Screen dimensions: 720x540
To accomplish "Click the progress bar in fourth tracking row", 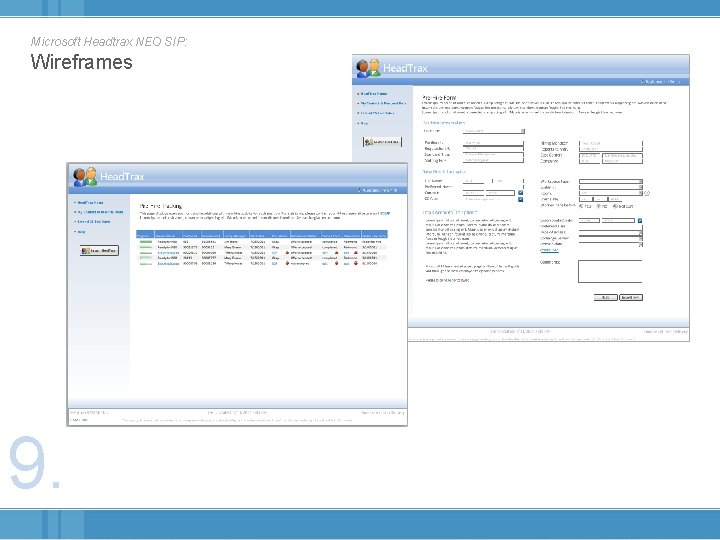I will coord(146,258).
